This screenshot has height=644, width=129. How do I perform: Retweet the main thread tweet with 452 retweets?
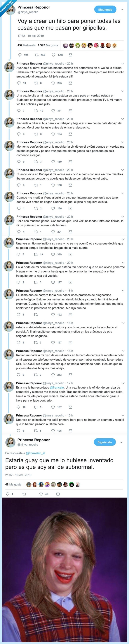point(36,55)
